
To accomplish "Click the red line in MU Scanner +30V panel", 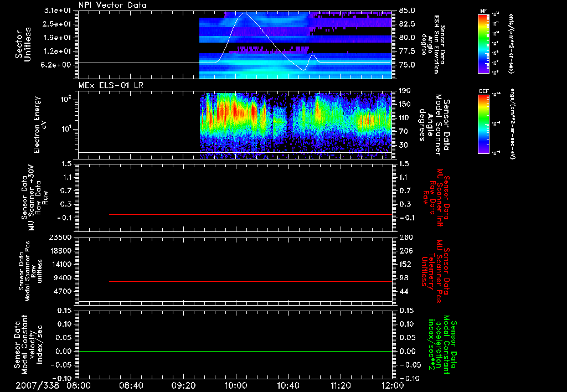I will (x=251, y=214).
